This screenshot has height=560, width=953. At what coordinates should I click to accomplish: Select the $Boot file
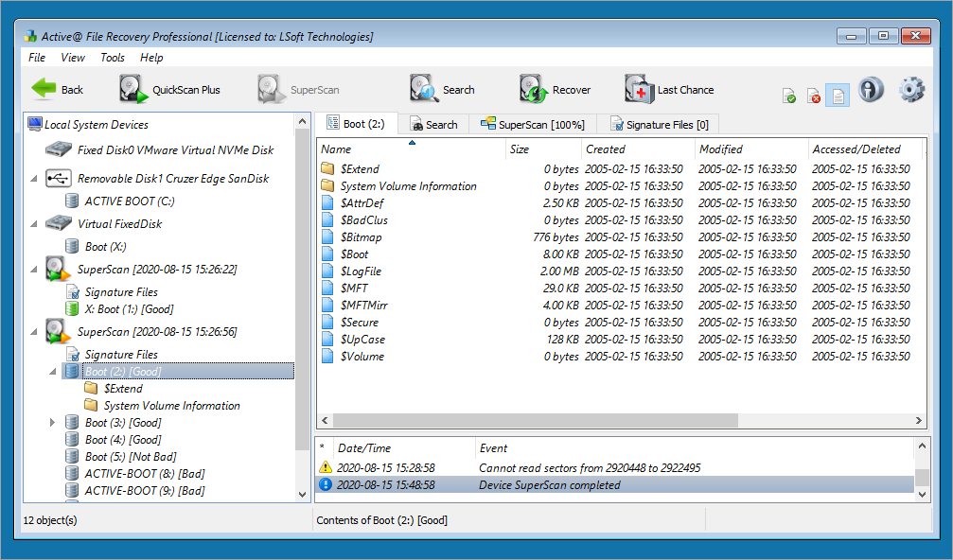click(354, 254)
